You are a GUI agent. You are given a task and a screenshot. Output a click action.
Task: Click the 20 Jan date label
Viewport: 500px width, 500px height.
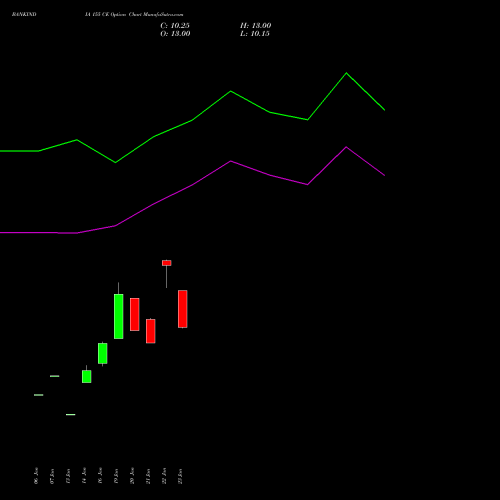tap(132, 476)
